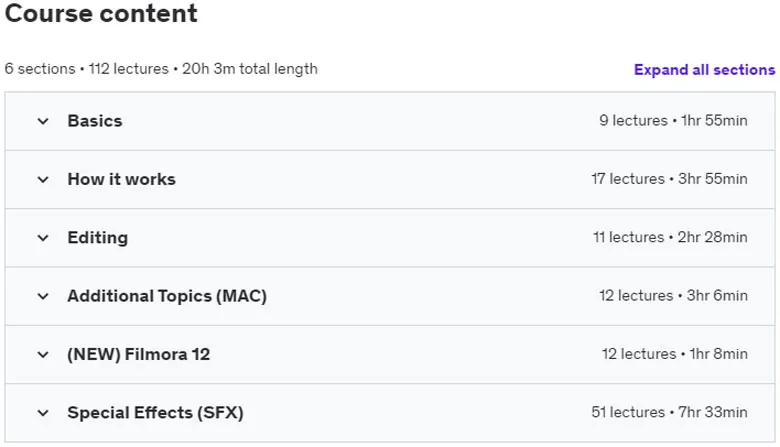Open chevron beside Special Effects (SFX)
The image size is (780, 447).
tap(43, 413)
